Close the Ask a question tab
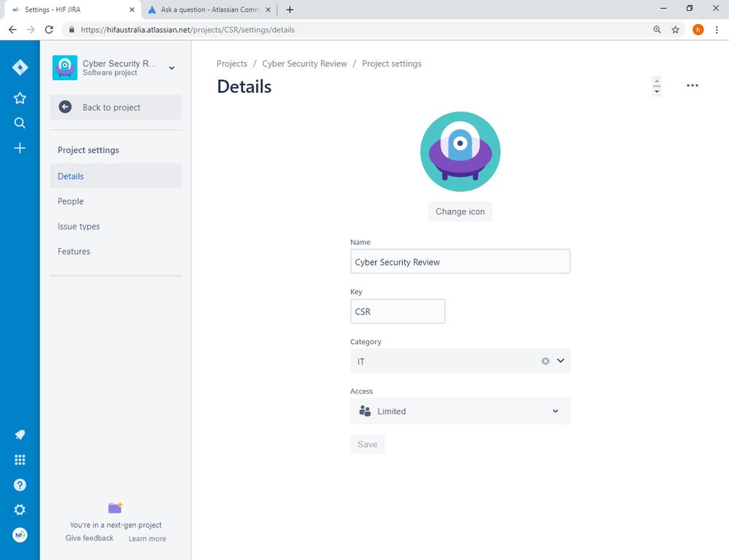 coord(268,9)
